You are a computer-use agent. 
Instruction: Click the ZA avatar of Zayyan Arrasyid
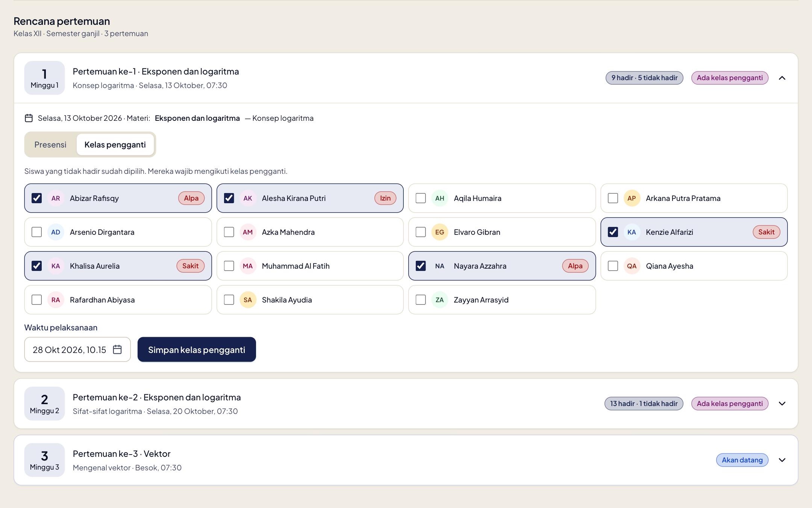pos(439,300)
